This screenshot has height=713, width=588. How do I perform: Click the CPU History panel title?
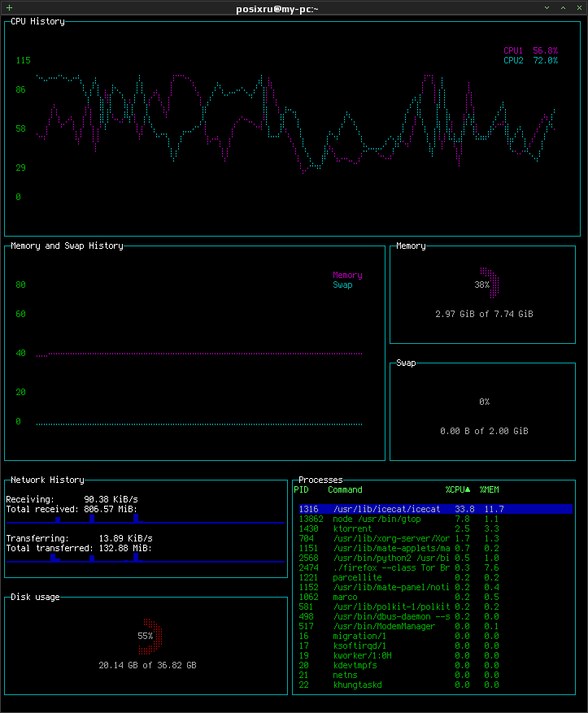tap(37, 21)
